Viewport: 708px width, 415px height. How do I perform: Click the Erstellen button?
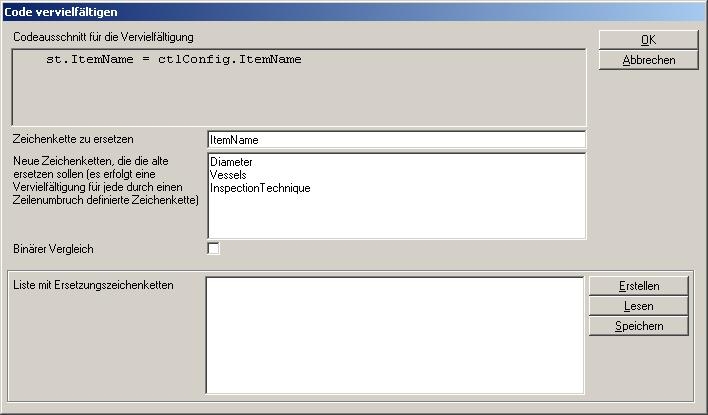coord(638,286)
